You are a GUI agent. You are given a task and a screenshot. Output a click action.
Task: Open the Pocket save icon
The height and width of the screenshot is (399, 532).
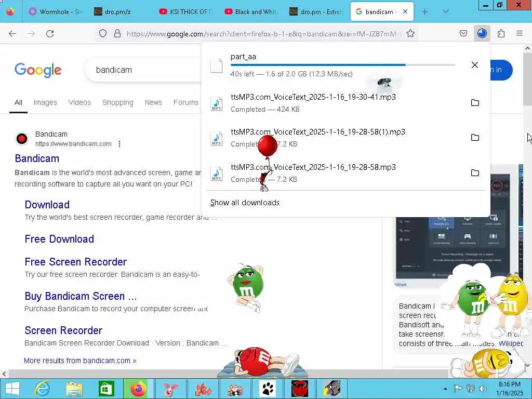[463, 33]
